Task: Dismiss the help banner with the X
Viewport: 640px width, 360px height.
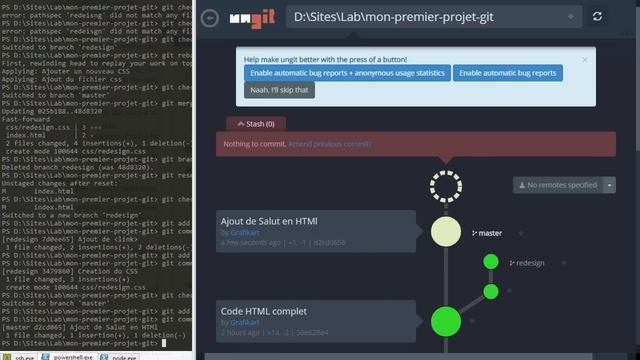Action: coord(584,60)
